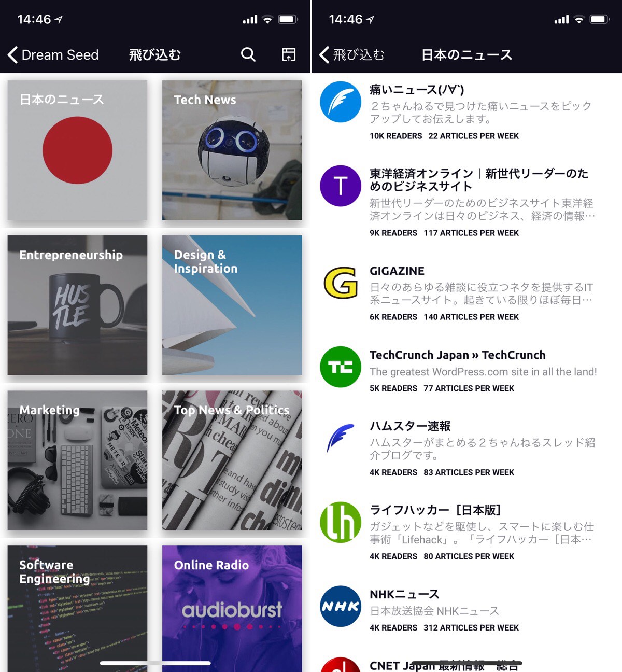
Task: Open the GIGAZINE feed title
Action: [397, 271]
